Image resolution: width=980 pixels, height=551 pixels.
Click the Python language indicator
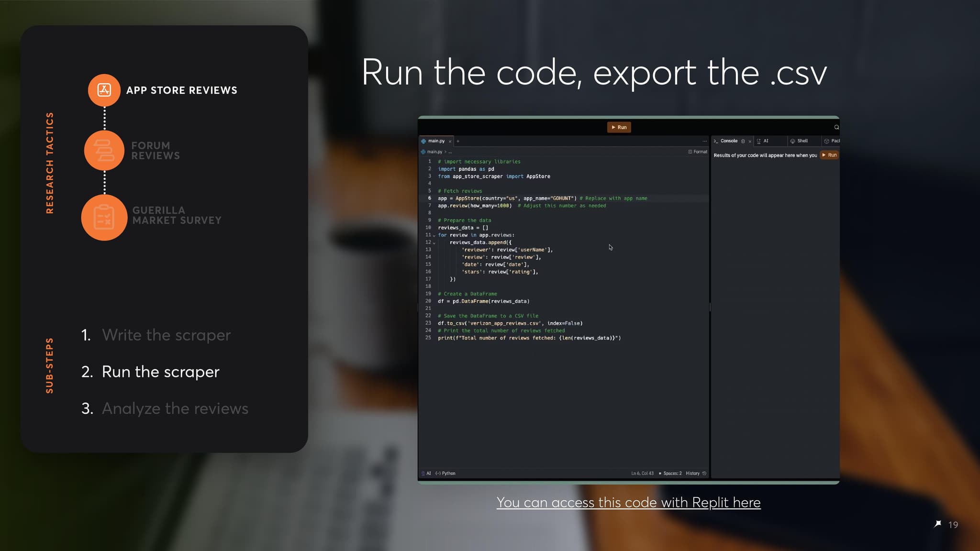pyautogui.click(x=445, y=474)
